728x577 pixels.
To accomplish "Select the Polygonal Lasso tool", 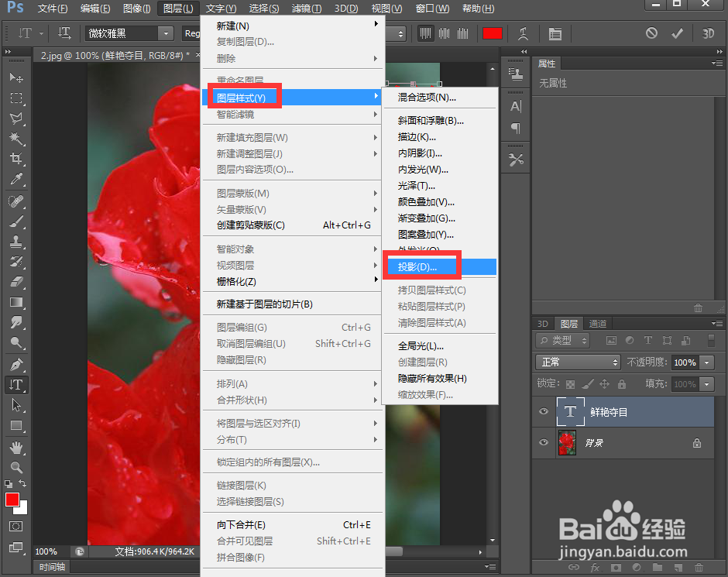I will 16,118.
